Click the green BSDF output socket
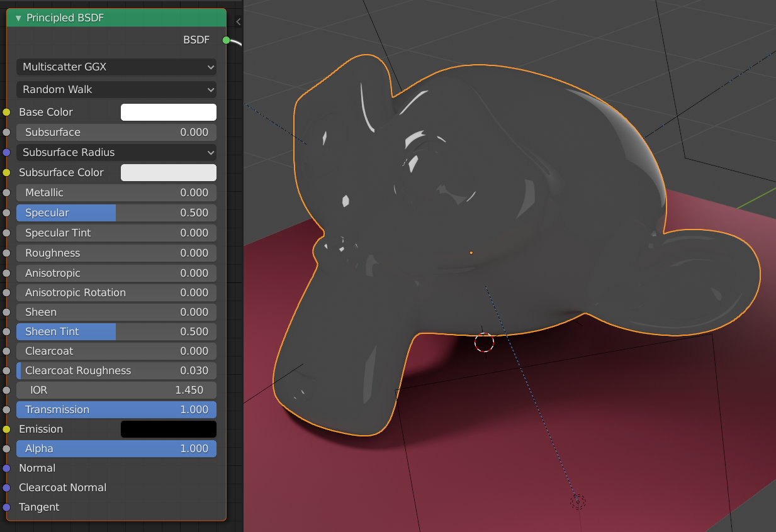Screen dimensions: 776x532 (226, 40)
